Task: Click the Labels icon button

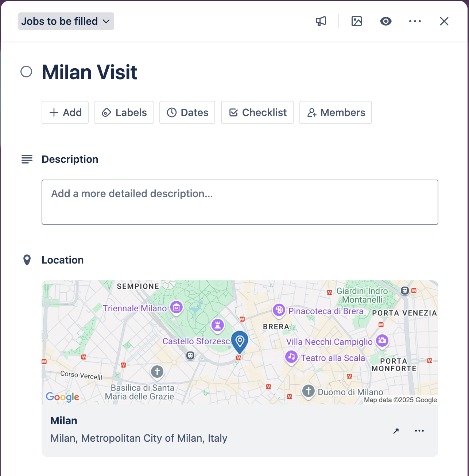Action: pyautogui.click(x=106, y=112)
